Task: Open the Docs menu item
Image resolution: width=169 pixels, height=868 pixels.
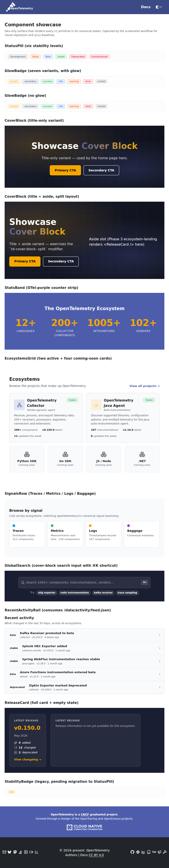Action: click(x=145, y=7)
